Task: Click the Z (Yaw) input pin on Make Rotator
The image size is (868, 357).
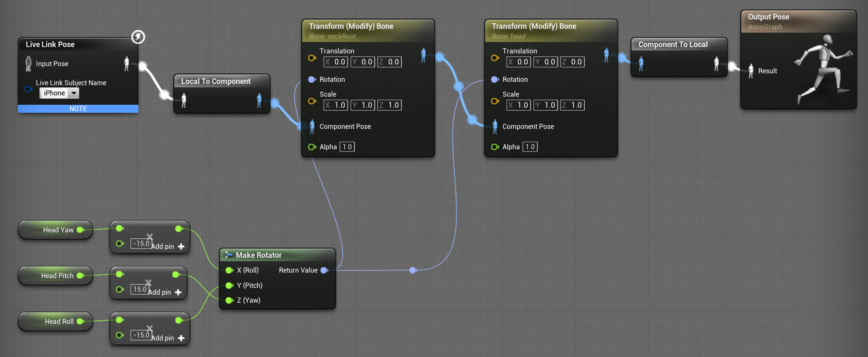Action: click(x=229, y=300)
